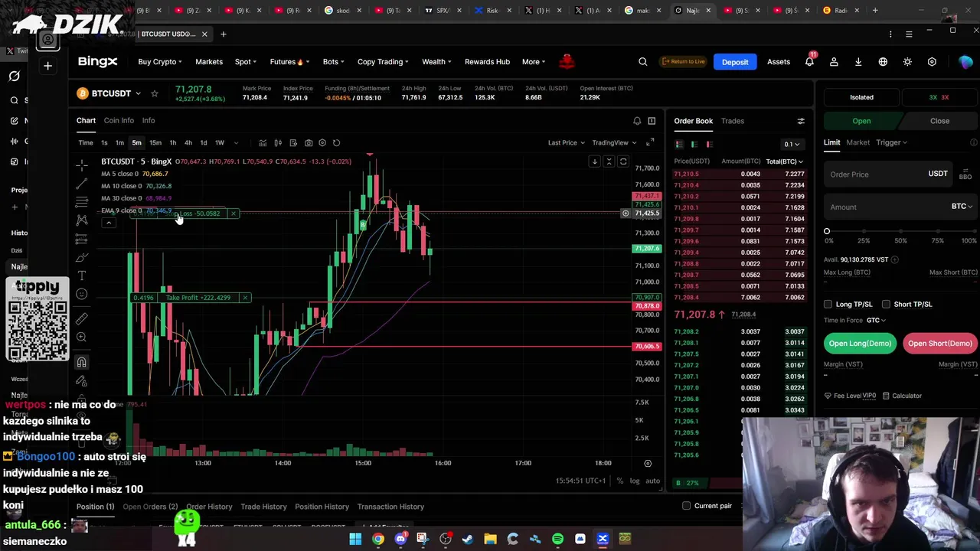The width and height of the screenshot is (980, 551).
Task: Open the Calculator link
Action: pos(902,396)
